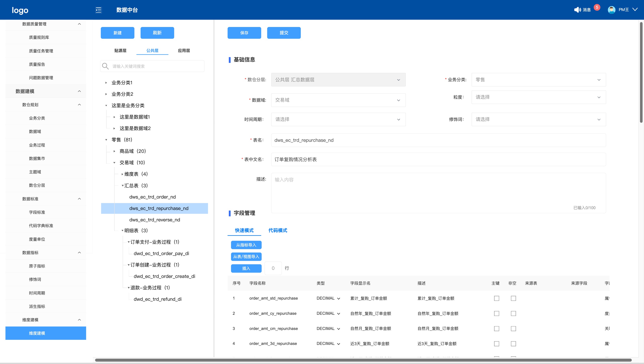644x364 pixels.
Task: Expand the 业务分类2 tree node
Action: pyautogui.click(x=106, y=94)
